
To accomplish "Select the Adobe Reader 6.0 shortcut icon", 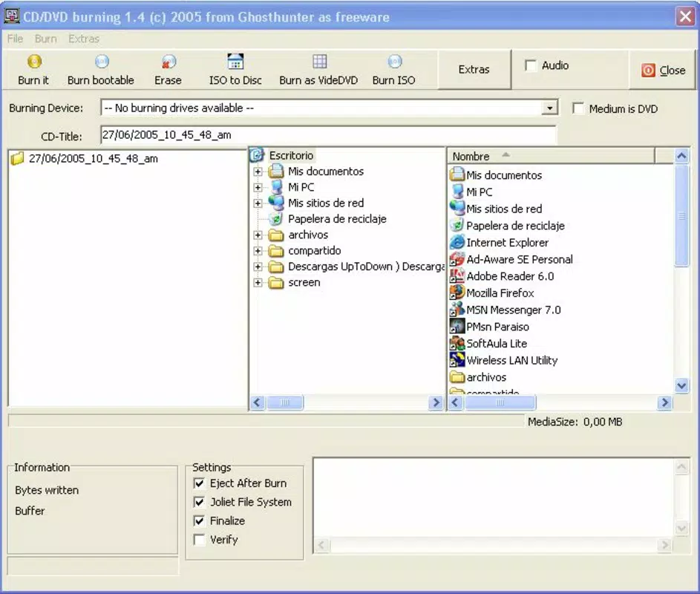I will coord(457,276).
